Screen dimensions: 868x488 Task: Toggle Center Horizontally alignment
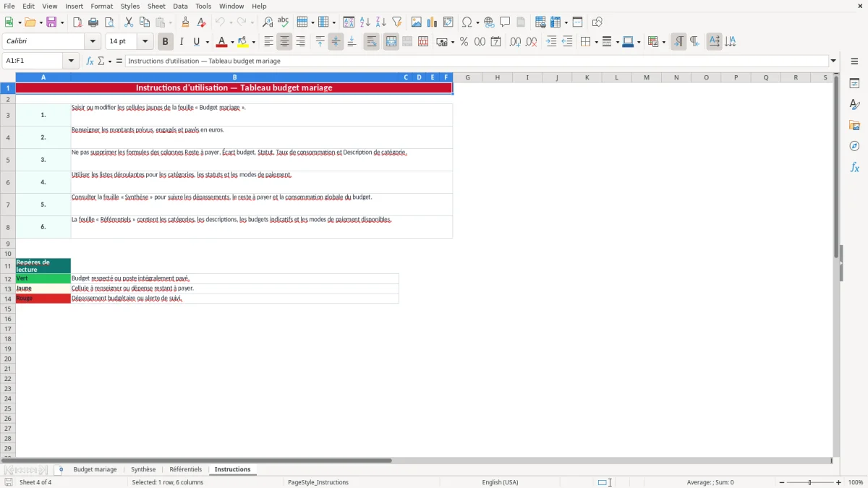coord(284,42)
